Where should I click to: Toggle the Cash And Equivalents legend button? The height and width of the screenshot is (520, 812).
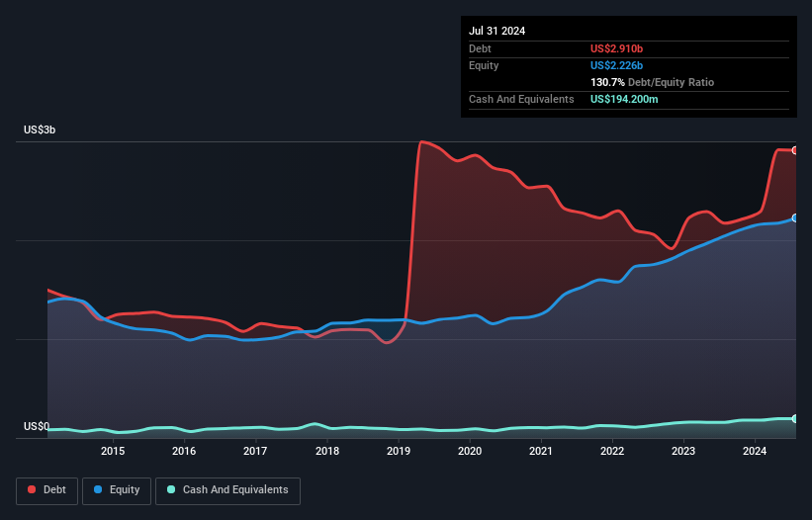pos(227,490)
